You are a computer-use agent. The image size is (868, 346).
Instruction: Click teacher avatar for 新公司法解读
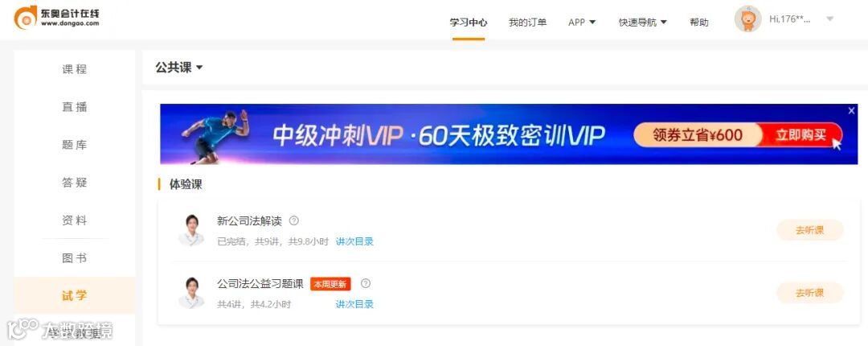tap(191, 230)
